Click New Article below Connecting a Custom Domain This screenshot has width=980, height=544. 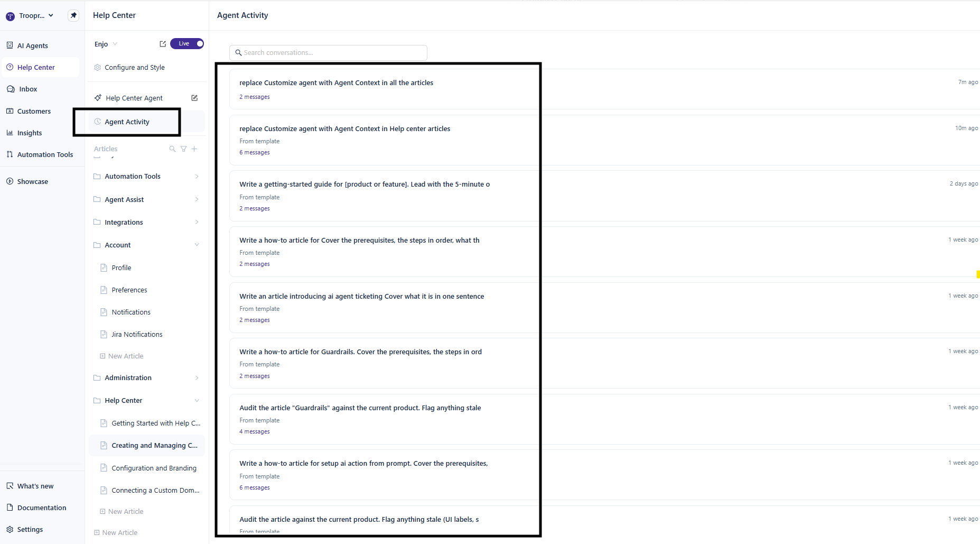[x=122, y=511]
